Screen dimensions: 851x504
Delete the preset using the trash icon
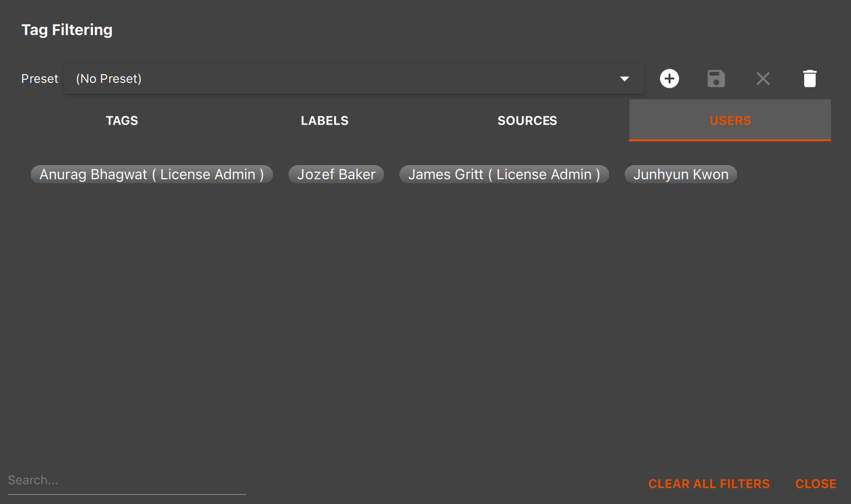click(809, 79)
